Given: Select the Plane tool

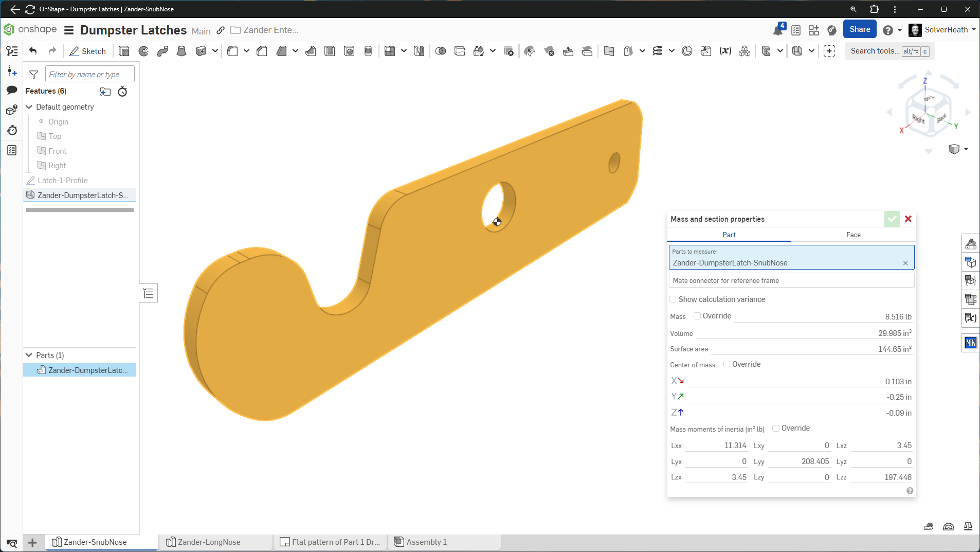Looking at the screenshot, I should tap(609, 51).
